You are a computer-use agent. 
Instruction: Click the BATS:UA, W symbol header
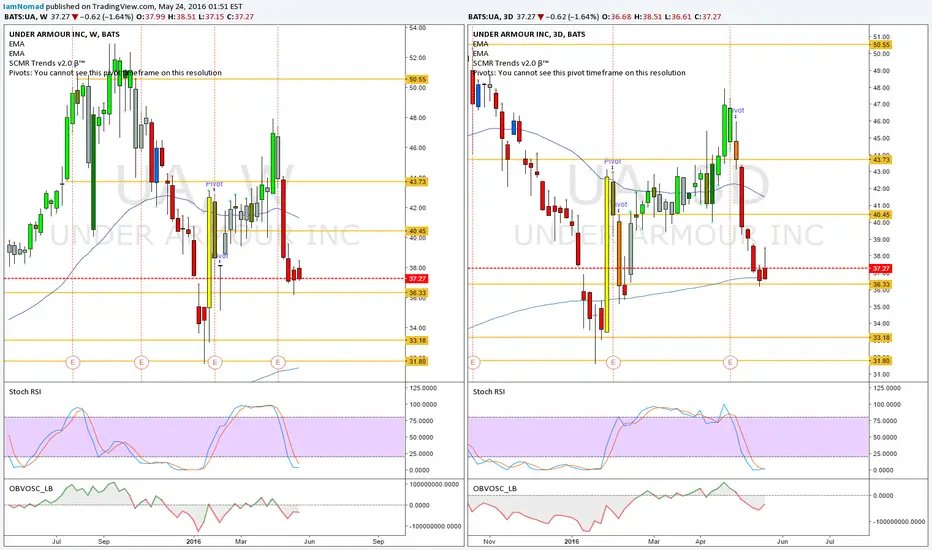pos(26,17)
